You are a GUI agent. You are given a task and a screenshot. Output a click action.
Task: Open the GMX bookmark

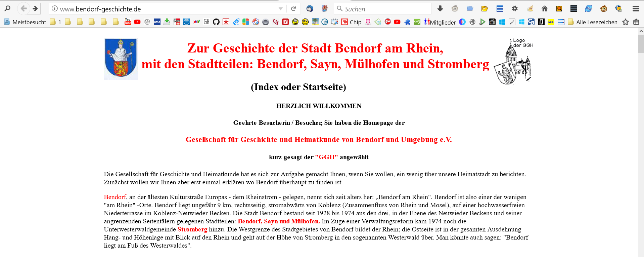pyautogui.click(x=157, y=22)
